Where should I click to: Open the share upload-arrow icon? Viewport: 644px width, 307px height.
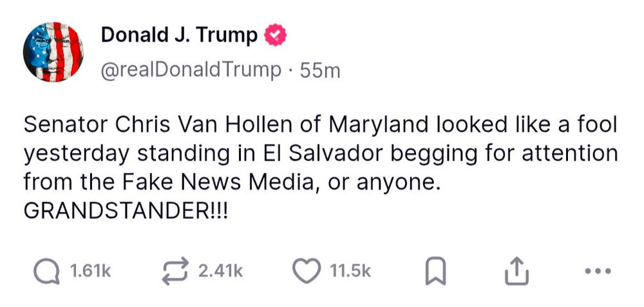[516, 271]
